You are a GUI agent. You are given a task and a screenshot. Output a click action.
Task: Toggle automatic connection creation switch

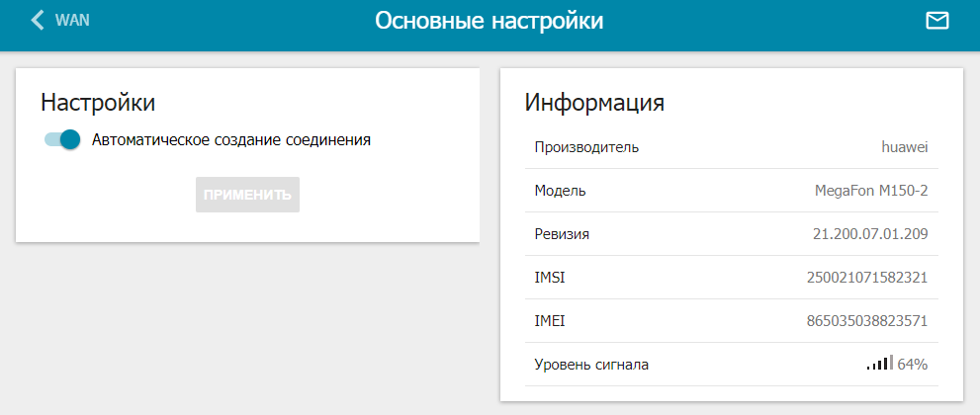pyautogui.click(x=61, y=140)
